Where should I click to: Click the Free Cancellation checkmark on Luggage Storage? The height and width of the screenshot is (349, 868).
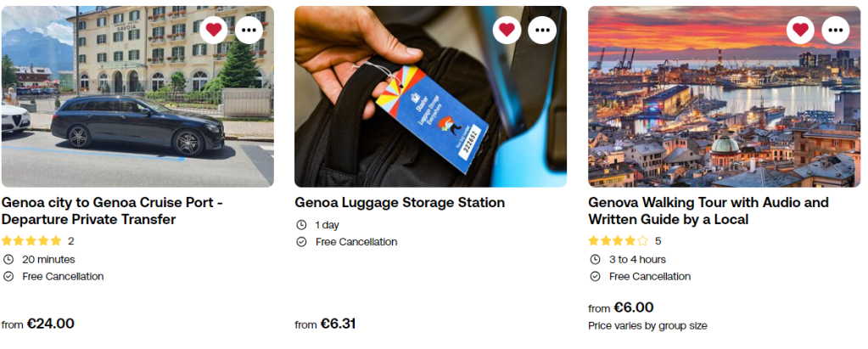pos(301,242)
